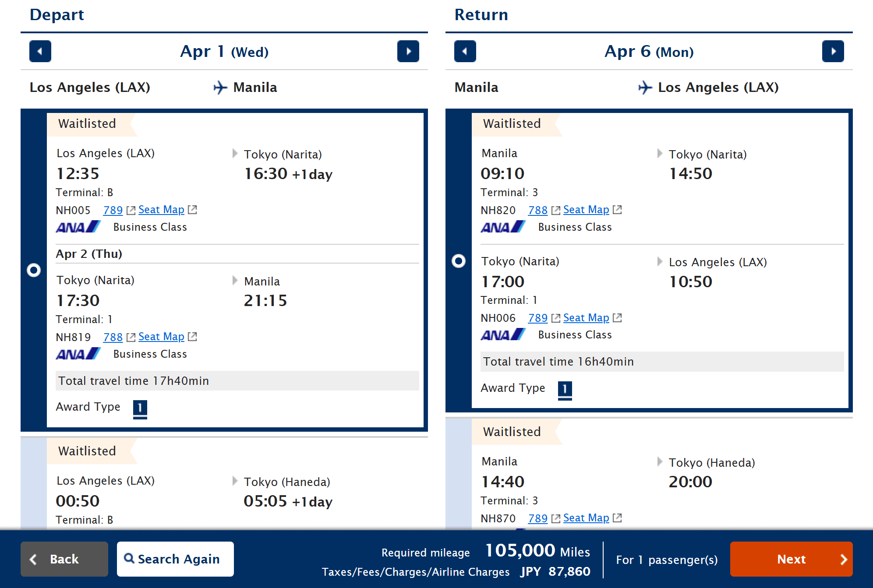Click the Award Type badge for the return flight
The height and width of the screenshot is (588, 873).
coord(565,389)
